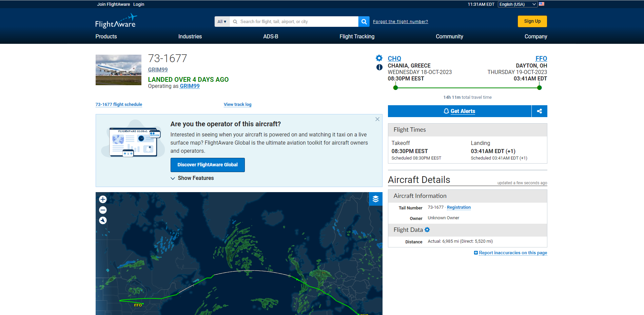
Task: Click the CHQ origin airport code
Action: [394, 58]
